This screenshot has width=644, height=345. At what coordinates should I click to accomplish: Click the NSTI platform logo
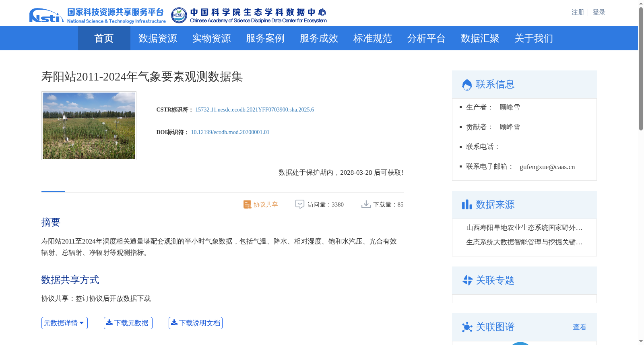tap(46, 15)
